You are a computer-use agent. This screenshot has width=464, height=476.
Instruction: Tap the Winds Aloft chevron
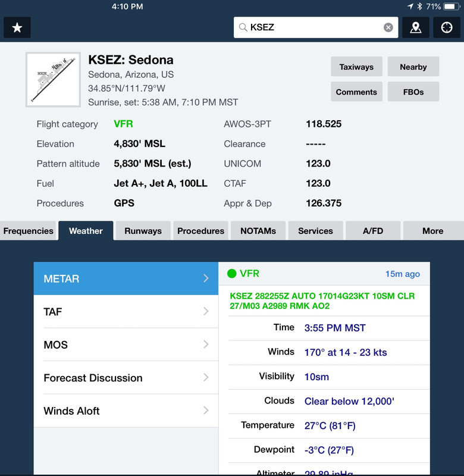pyautogui.click(x=206, y=411)
